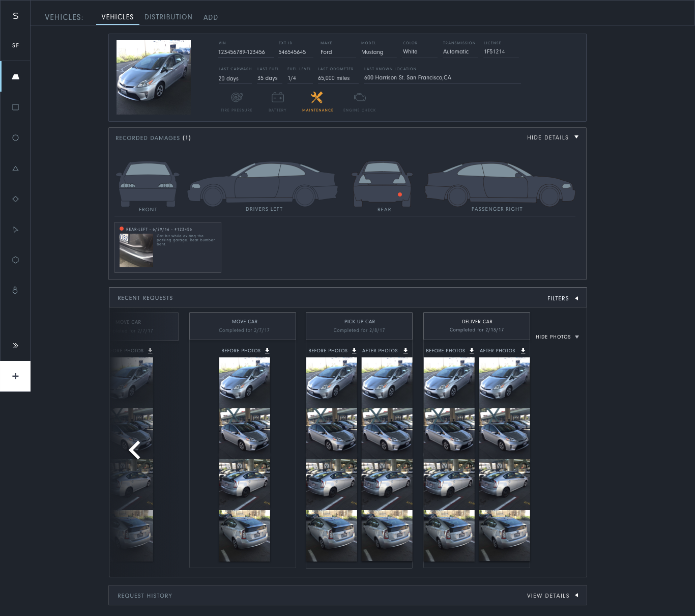Edit the Last Known Location field
695x616 pixels.
coord(442,78)
